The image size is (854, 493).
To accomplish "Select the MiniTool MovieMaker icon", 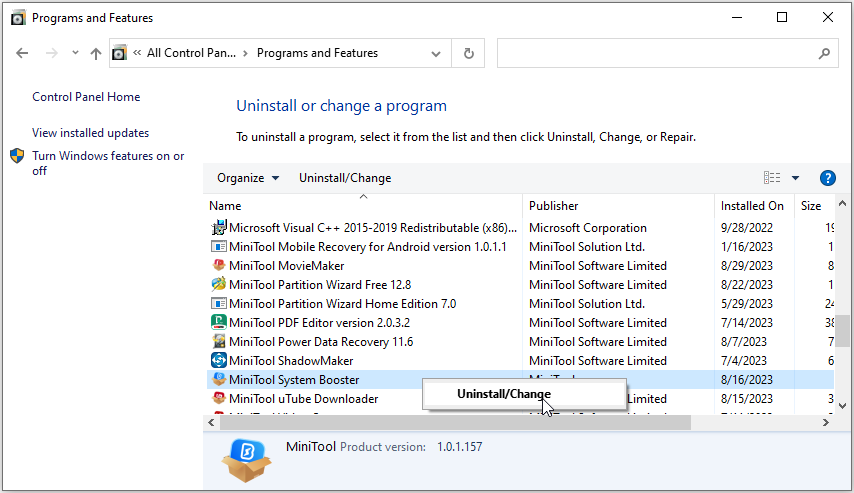I will click(218, 265).
